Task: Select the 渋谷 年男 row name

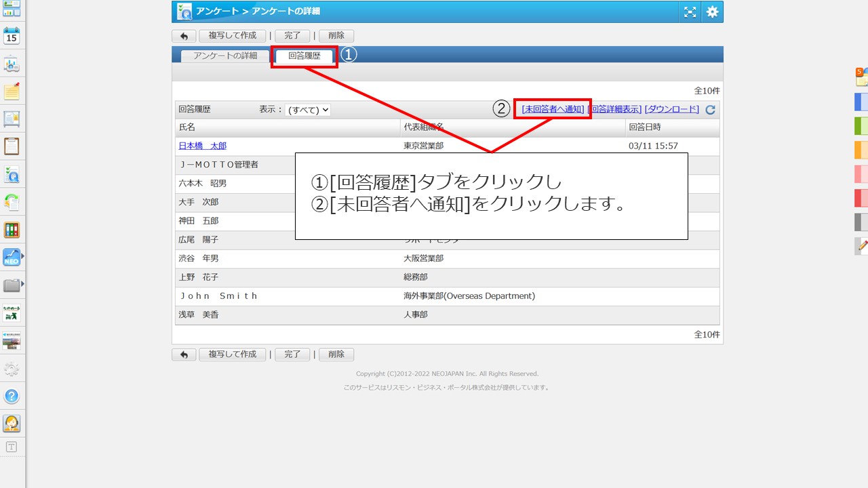Action: pos(198,258)
